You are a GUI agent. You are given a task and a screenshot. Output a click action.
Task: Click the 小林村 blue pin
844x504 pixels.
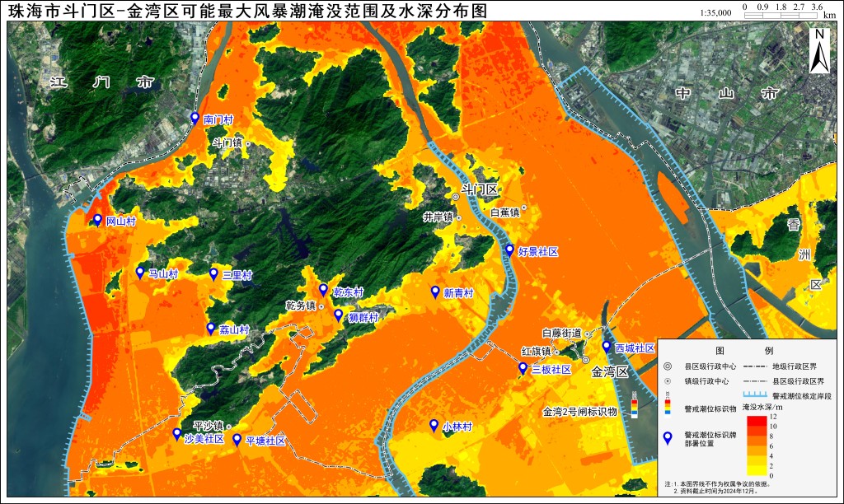pyautogui.click(x=434, y=426)
